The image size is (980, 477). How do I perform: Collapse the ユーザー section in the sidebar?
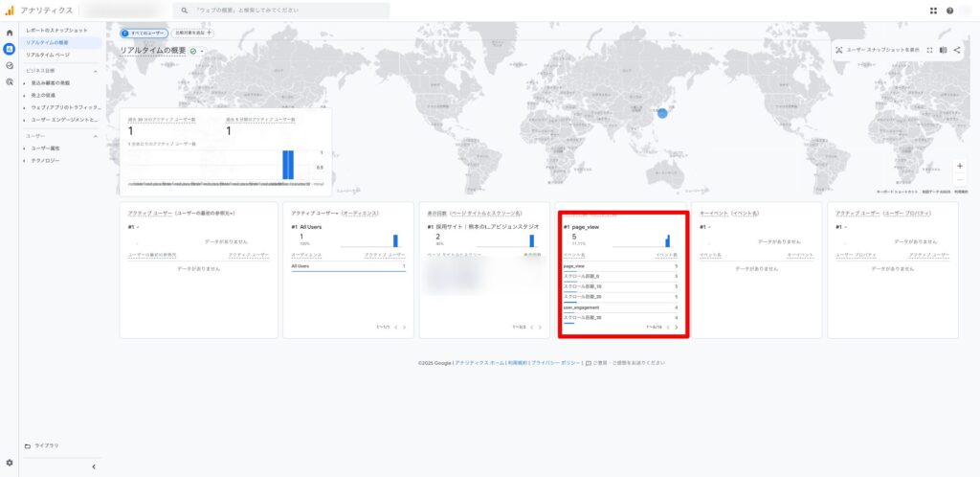[x=96, y=136]
